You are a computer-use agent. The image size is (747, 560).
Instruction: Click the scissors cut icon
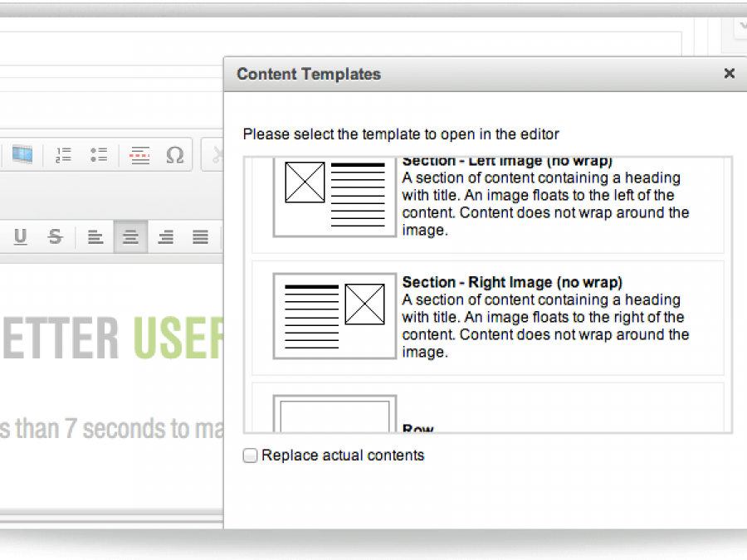[x=216, y=154]
